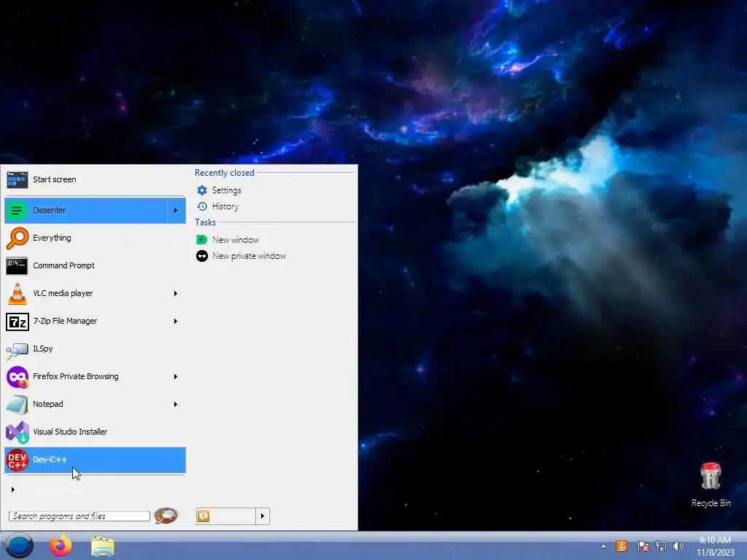Choose New private window task
The image size is (747, 560).
(x=249, y=256)
